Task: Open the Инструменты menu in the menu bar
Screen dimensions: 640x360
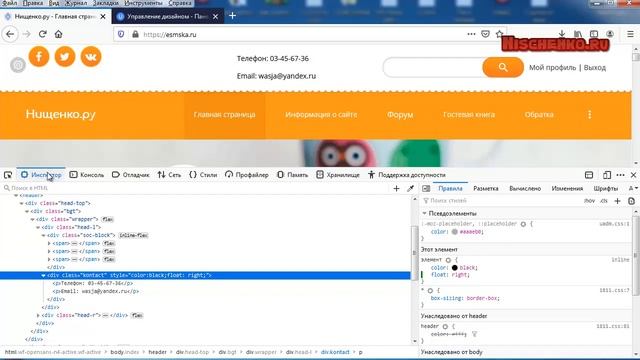Action: click(x=143, y=3)
